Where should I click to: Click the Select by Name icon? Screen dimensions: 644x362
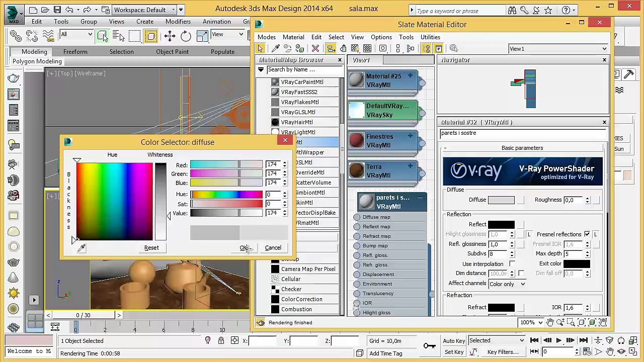click(x=119, y=36)
